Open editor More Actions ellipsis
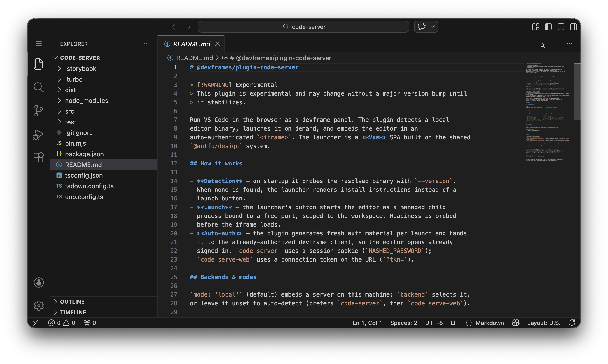Image resolution: width=608 pixels, height=364 pixels. pos(569,44)
